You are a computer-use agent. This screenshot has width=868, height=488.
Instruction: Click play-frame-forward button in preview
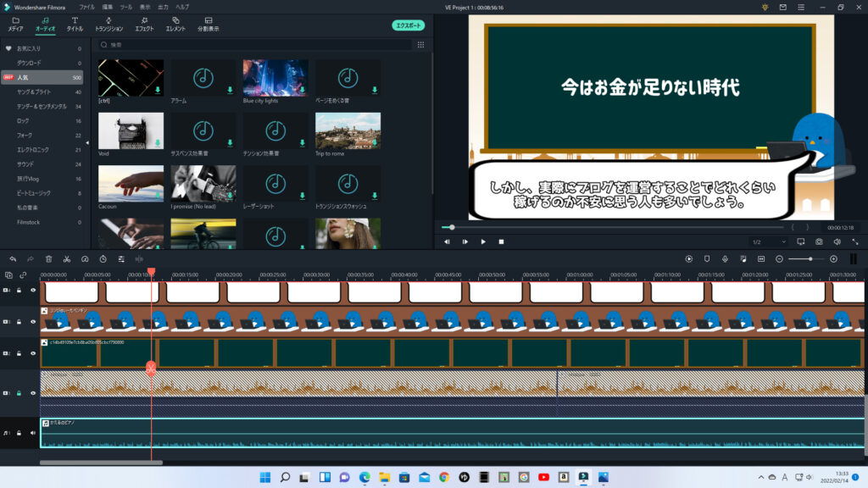465,241
